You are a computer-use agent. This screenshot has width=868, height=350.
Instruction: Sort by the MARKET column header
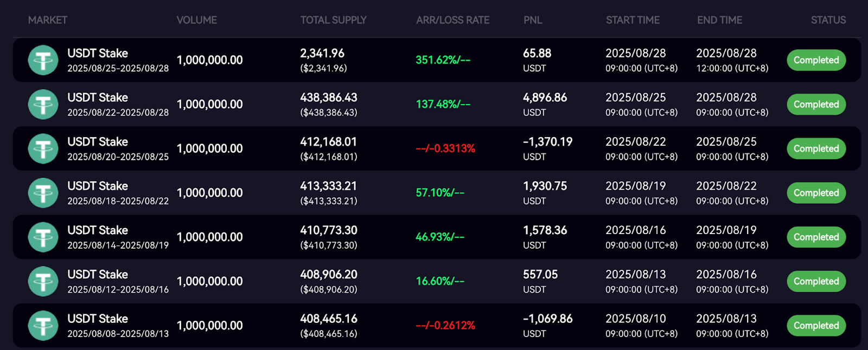point(48,20)
